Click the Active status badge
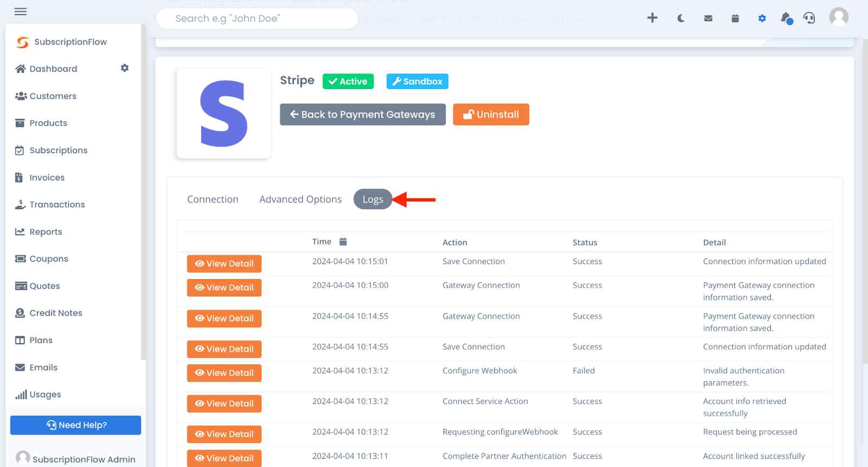 coord(348,81)
